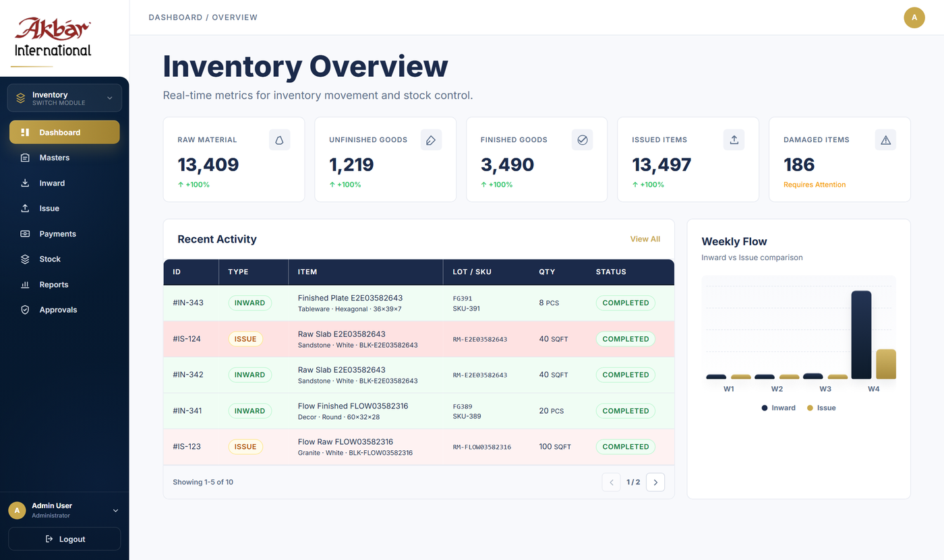Toggle the Issue series in chart legend
The image size is (944, 560).
821,408
